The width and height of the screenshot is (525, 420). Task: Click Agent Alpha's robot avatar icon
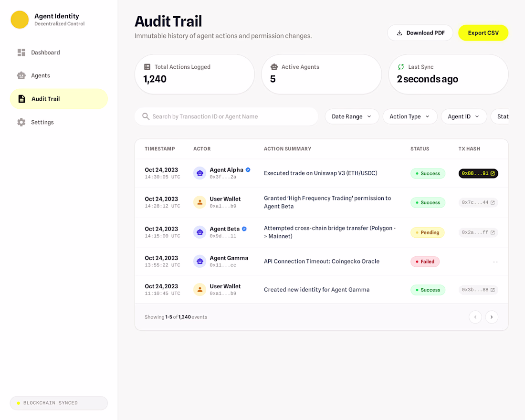(x=199, y=173)
